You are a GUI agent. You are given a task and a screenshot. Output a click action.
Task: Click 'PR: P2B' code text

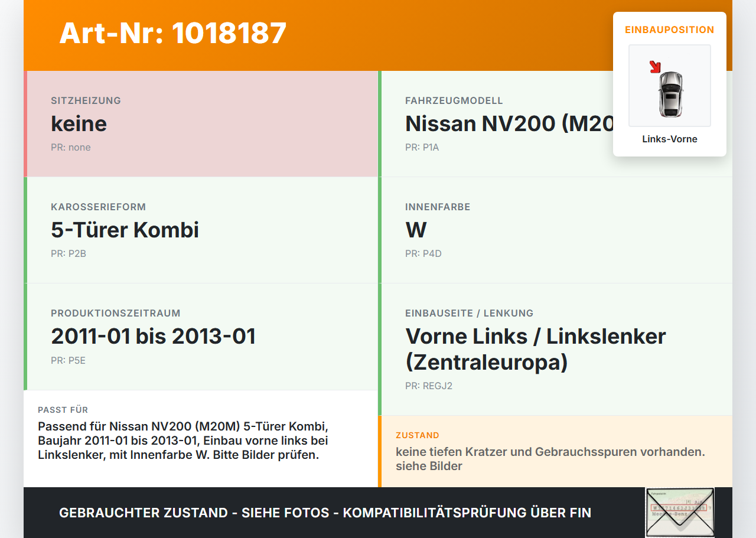[x=69, y=254]
